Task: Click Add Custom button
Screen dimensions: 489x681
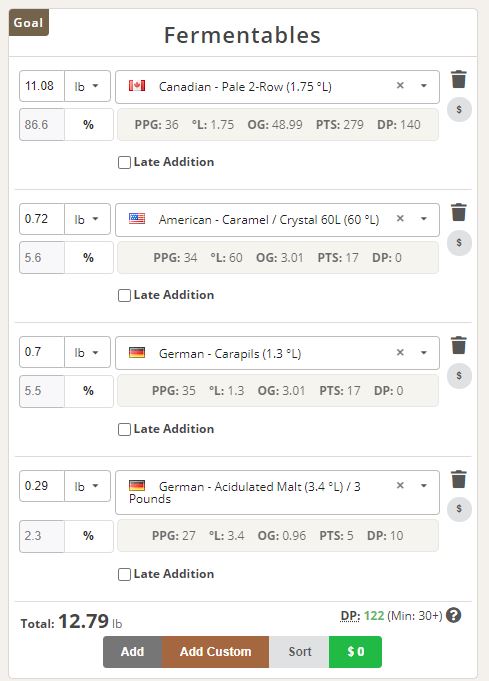Action: click(215, 652)
